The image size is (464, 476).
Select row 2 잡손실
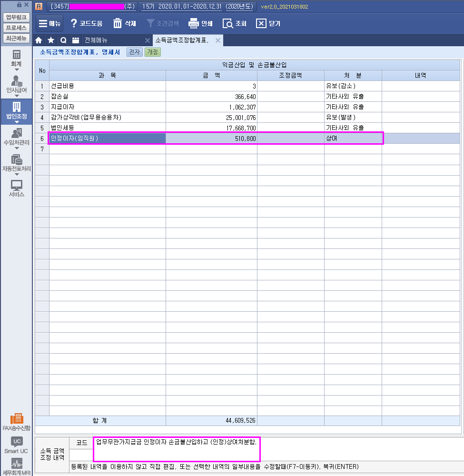point(108,97)
